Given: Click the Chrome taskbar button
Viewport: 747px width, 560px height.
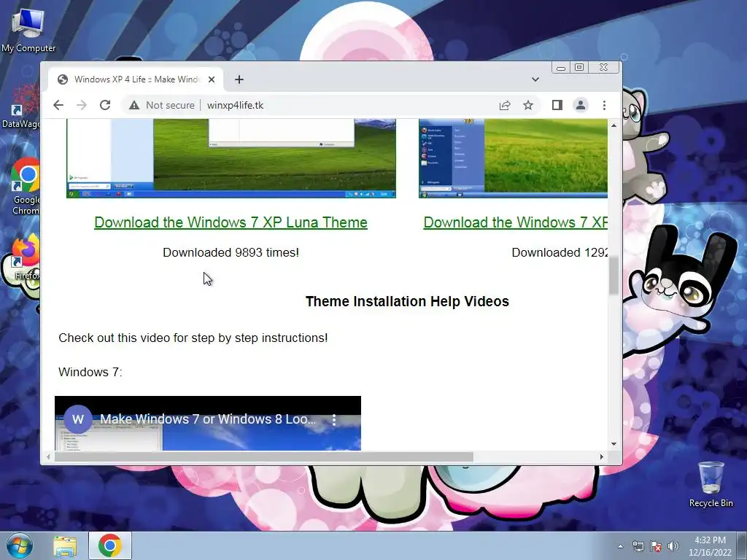Looking at the screenshot, I should click(x=109, y=545).
